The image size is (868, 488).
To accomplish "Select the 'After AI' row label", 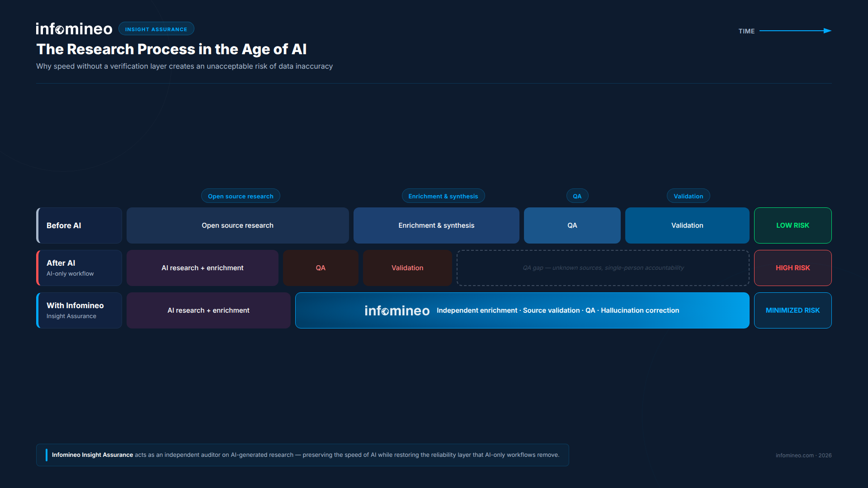I will pyautogui.click(x=79, y=268).
